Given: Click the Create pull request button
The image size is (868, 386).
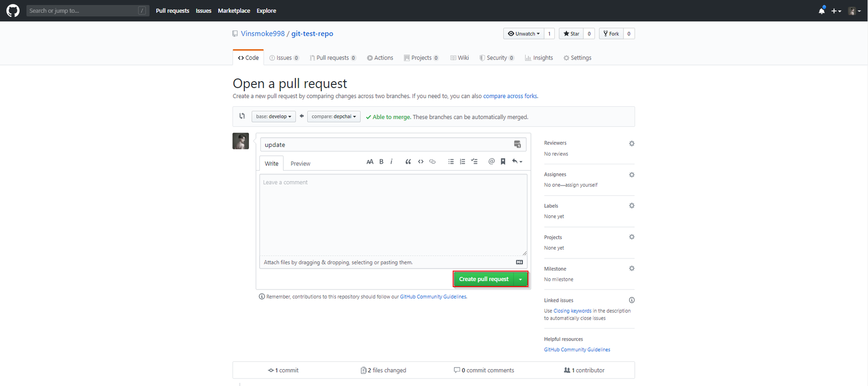Looking at the screenshot, I should click(x=484, y=279).
